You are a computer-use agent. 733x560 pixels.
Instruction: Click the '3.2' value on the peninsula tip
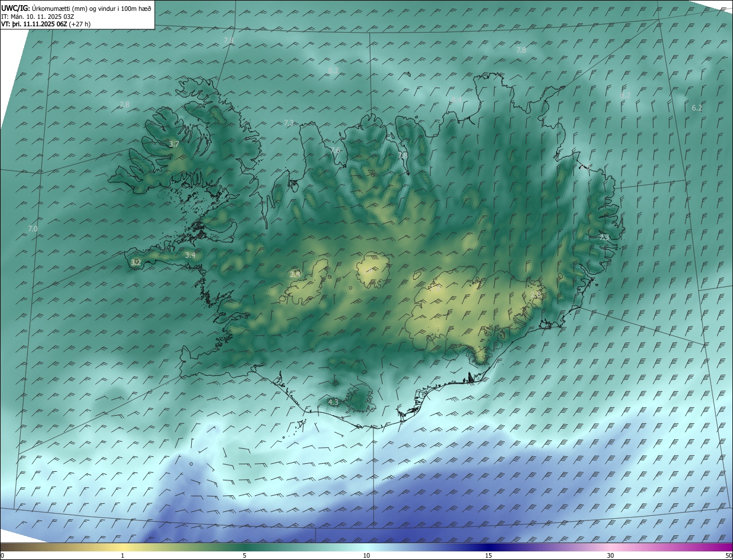click(x=136, y=262)
